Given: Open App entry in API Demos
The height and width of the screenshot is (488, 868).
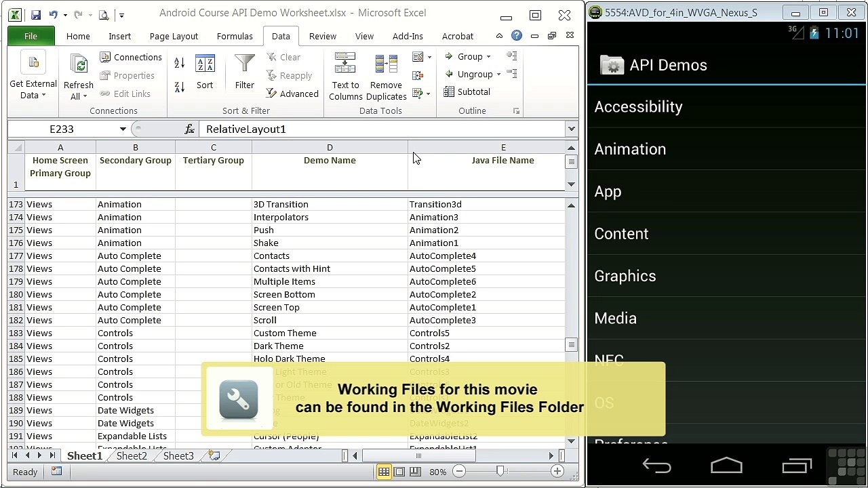Looking at the screenshot, I should 726,191.
